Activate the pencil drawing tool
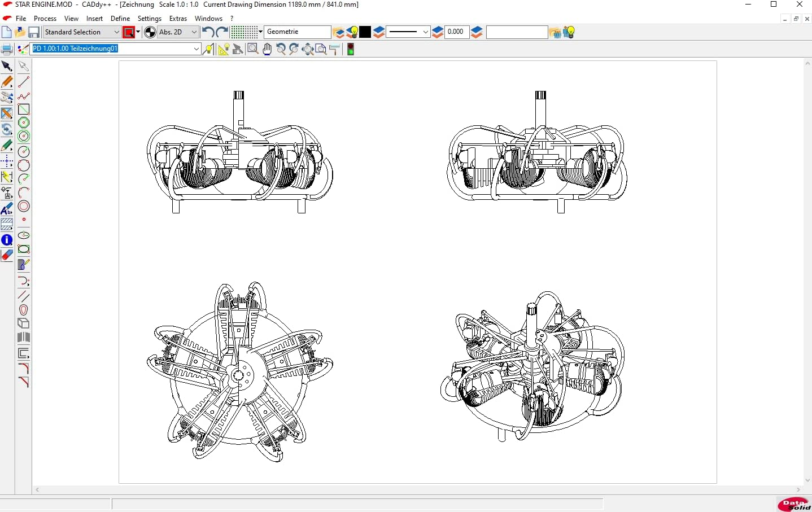Viewport: 812px width, 512px height. (x=7, y=82)
